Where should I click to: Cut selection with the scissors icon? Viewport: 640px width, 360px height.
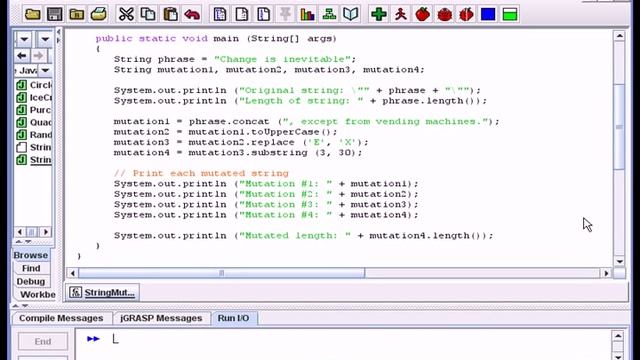pos(126,14)
